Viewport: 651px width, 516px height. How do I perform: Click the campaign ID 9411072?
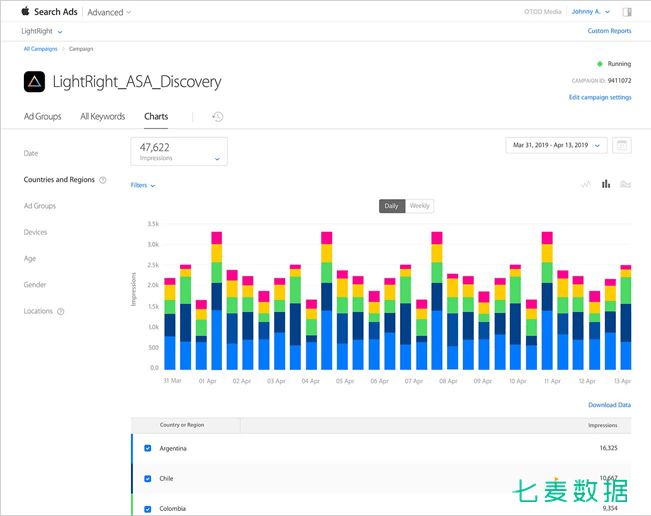click(x=619, y=81)
